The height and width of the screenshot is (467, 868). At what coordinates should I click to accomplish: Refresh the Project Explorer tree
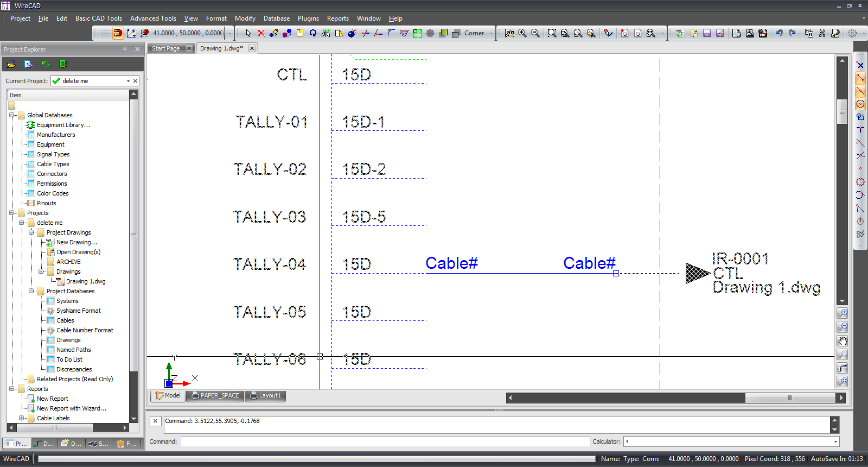pyautogui.click(x=46, y=64)
